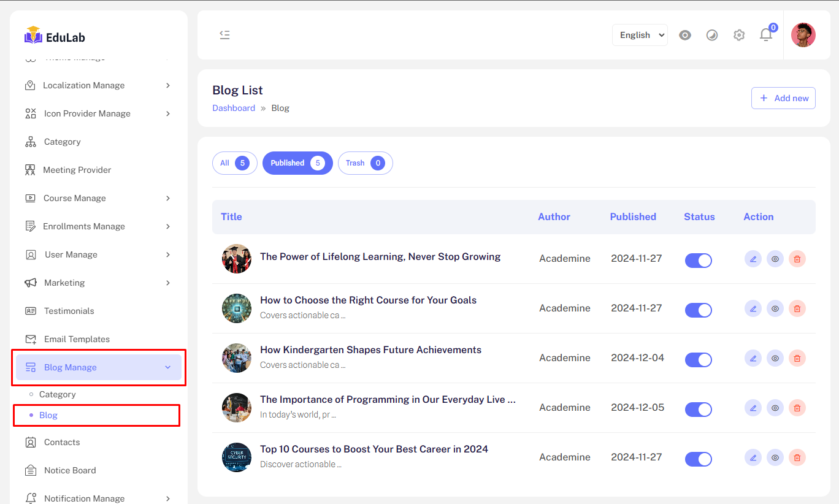The image size is (839, 504).
Task: Open the settings gear icon in header
Action: point(739,35)
